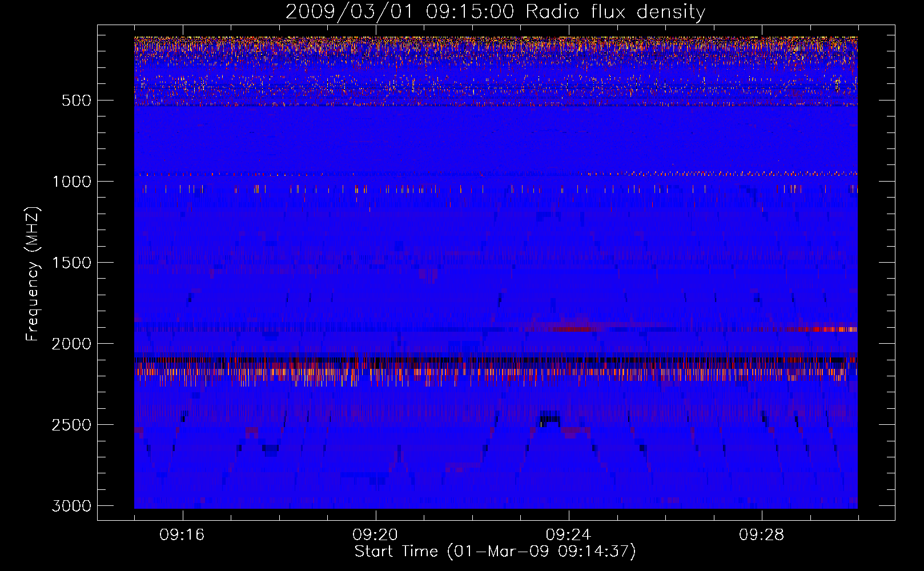Viewport: 924px width, 571px height.
Task: Click the 1500 frequency tick label
Action: point(71,263)
